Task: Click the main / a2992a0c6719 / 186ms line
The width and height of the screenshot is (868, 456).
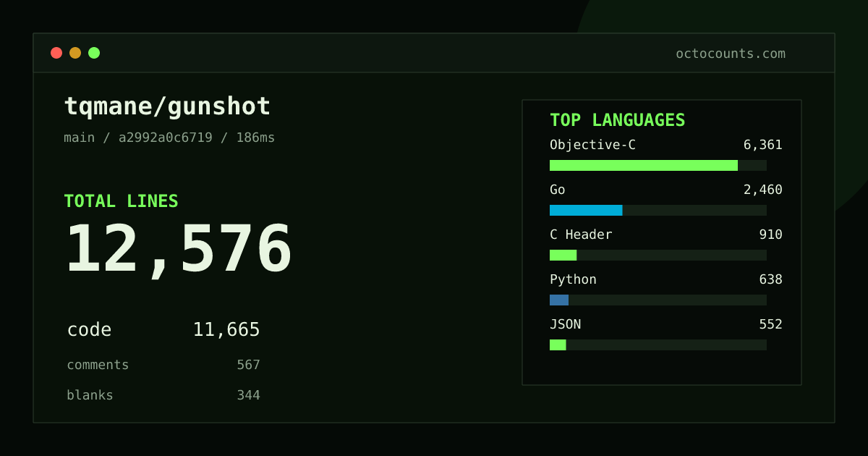Action: pyautogui.click(x=169, y=138)
